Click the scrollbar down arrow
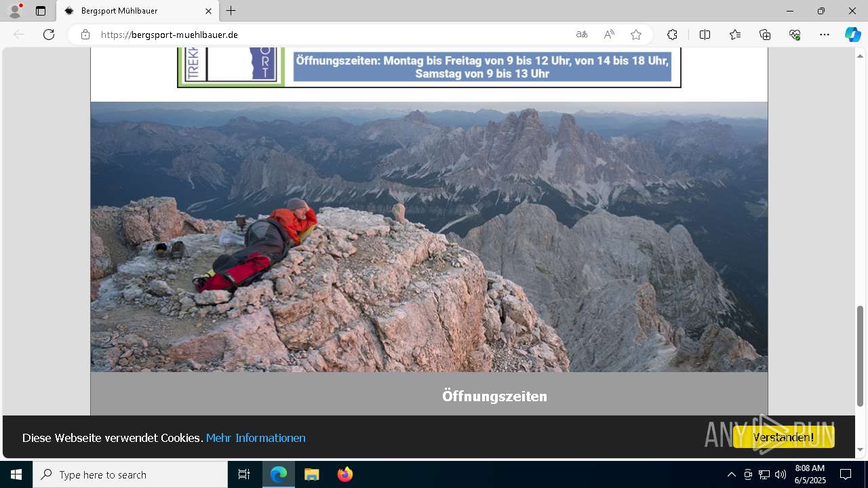This screenshot has width=868, height=488. pyautogui.click(x=860, y=449)
